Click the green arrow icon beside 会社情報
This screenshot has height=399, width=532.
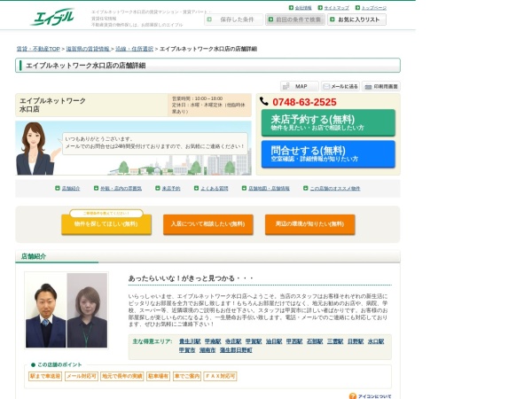[291, 7]
